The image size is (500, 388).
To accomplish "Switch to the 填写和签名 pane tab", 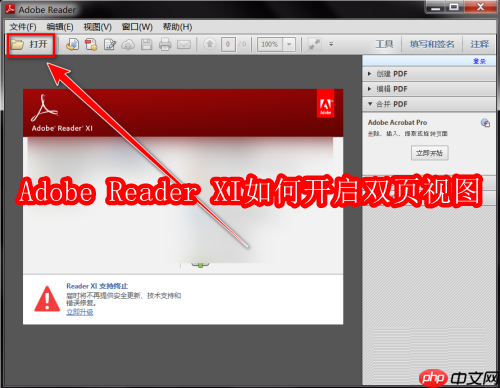I will coord(432,44).
